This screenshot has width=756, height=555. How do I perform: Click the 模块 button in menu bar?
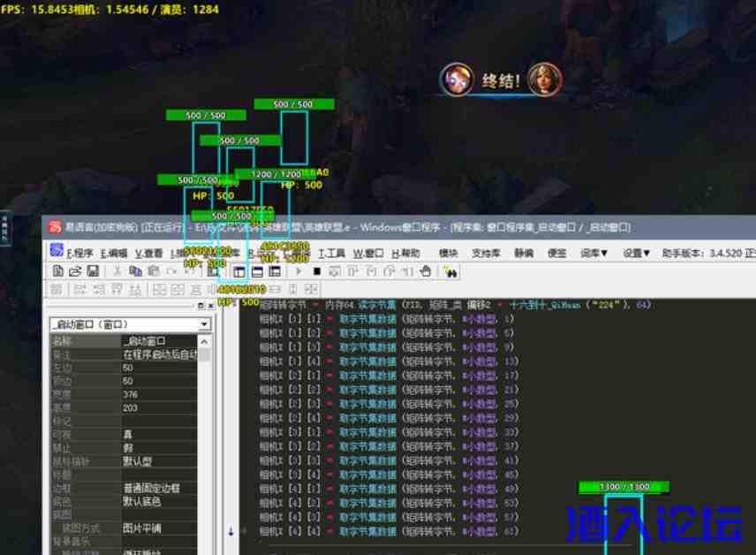449,253
